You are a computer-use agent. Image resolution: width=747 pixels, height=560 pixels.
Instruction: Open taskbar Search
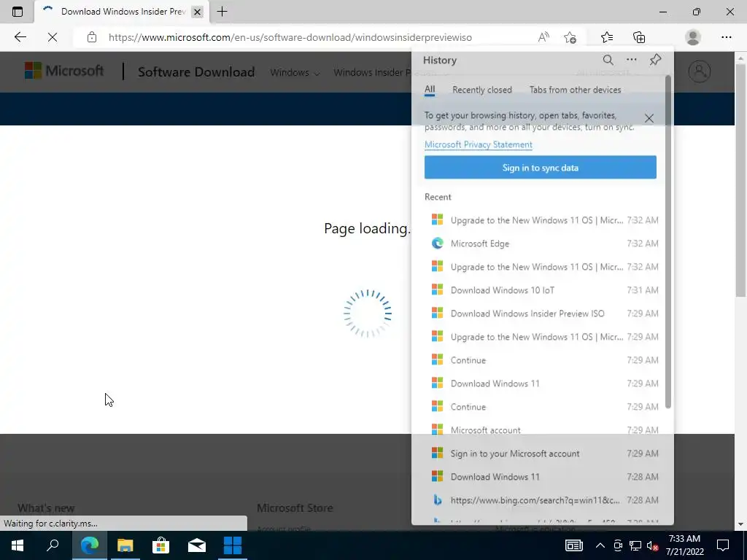pos(53,545)
